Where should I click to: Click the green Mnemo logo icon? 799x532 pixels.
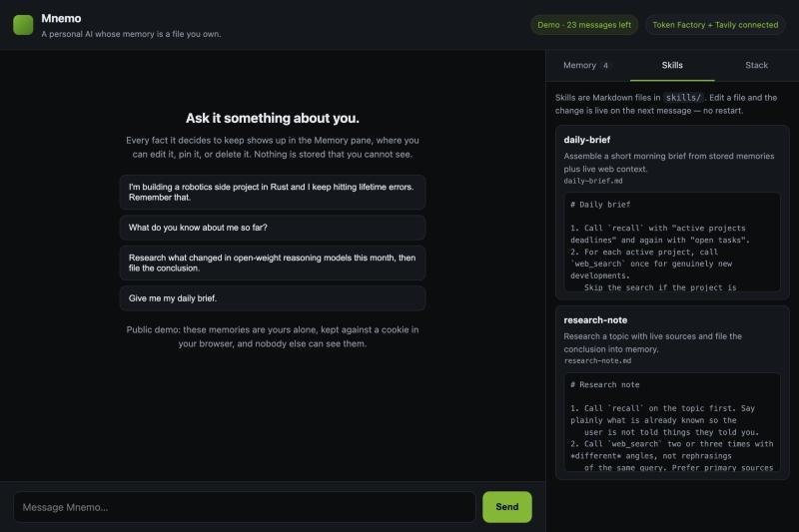(x=23, y=25)
